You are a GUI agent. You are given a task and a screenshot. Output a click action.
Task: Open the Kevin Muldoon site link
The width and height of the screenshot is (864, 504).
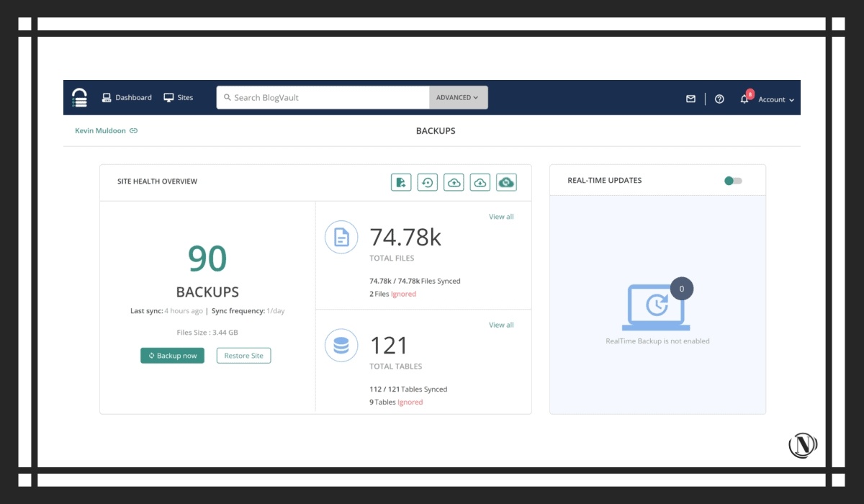coord(100,130)
